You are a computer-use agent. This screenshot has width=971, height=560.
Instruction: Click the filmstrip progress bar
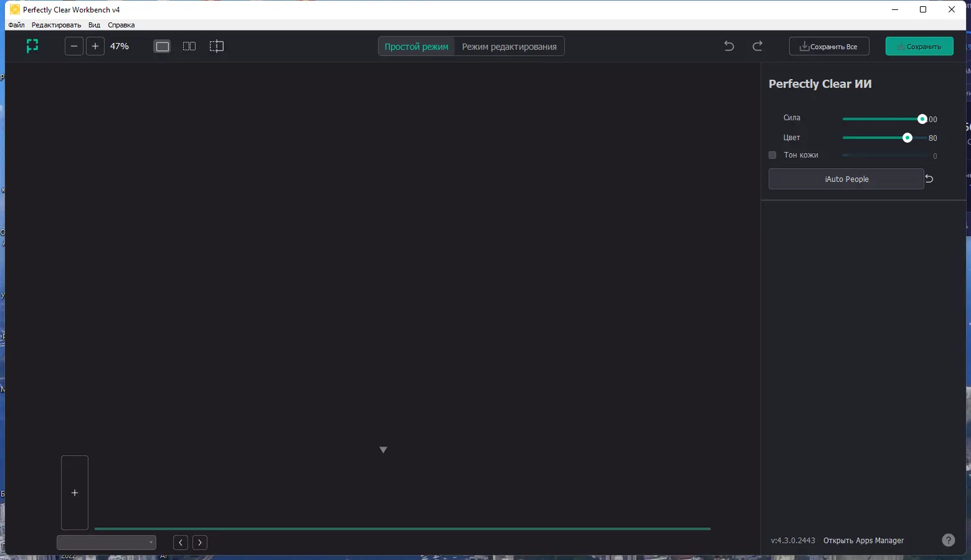(x=402, y=529)
